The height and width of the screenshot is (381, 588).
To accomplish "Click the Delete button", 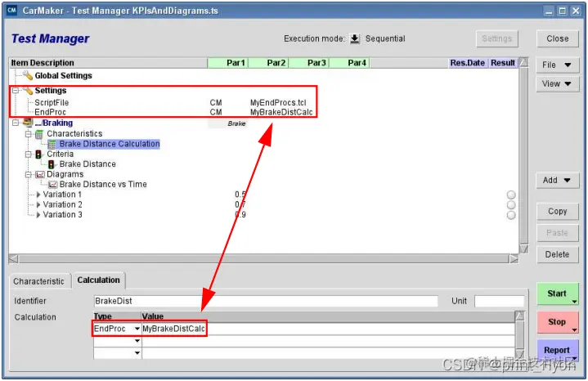I will (x=557, y=254).
